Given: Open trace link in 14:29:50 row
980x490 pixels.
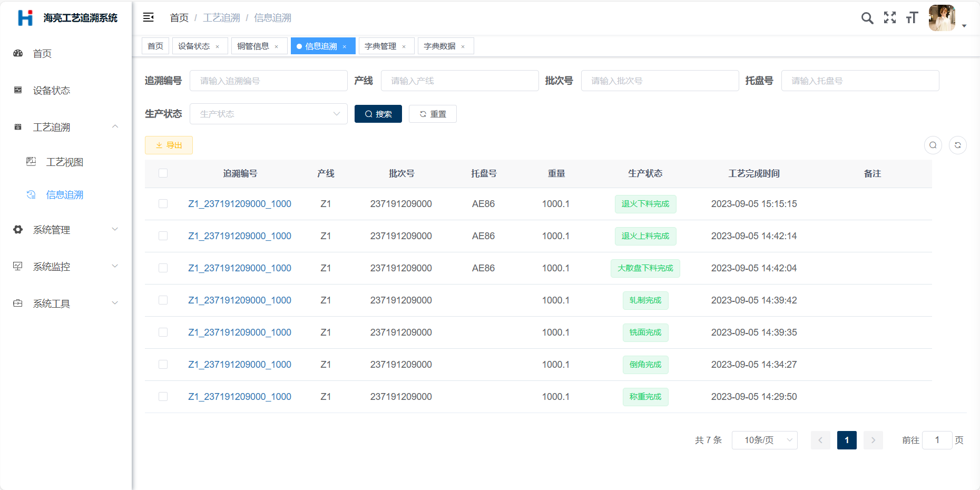Looking at the screenshot, I should point(240,397).
